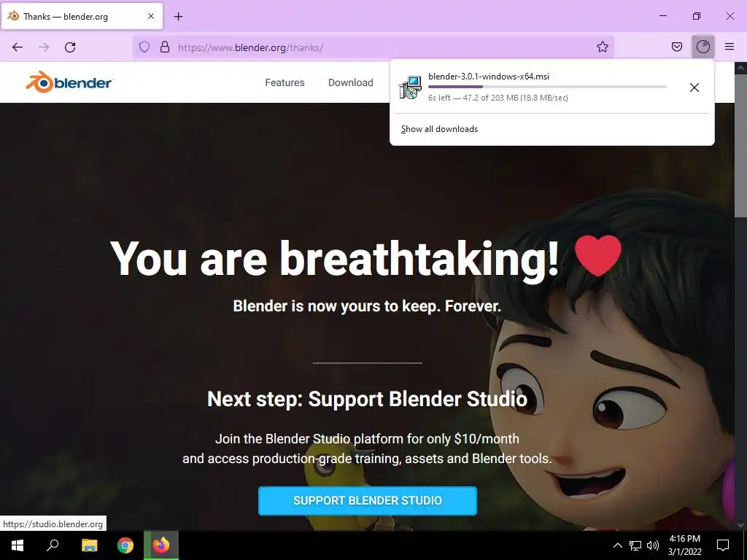The width and height of the screenshot is (747, 560).
Task: Click the scrollbar up arrow
Action: tap(740, 68)
